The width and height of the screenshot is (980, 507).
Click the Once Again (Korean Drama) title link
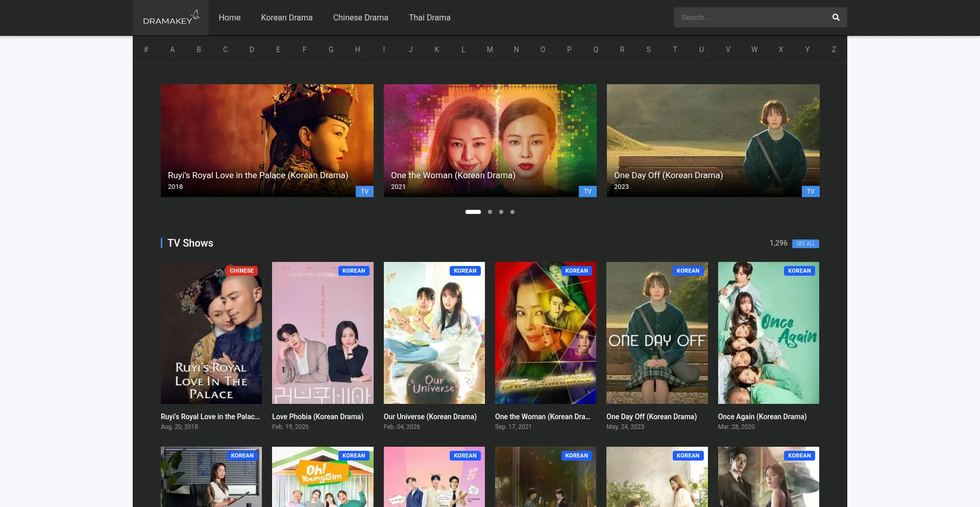(763, 417)
